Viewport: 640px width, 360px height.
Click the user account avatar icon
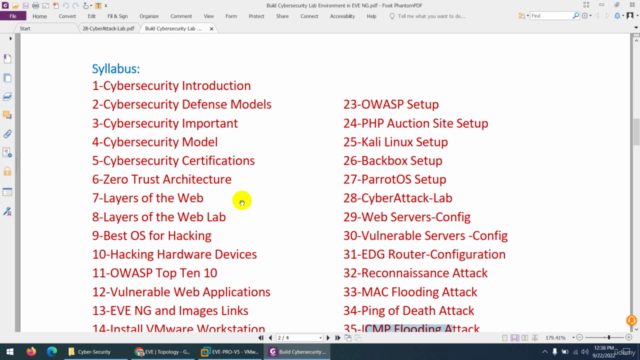tap(630, 16)
